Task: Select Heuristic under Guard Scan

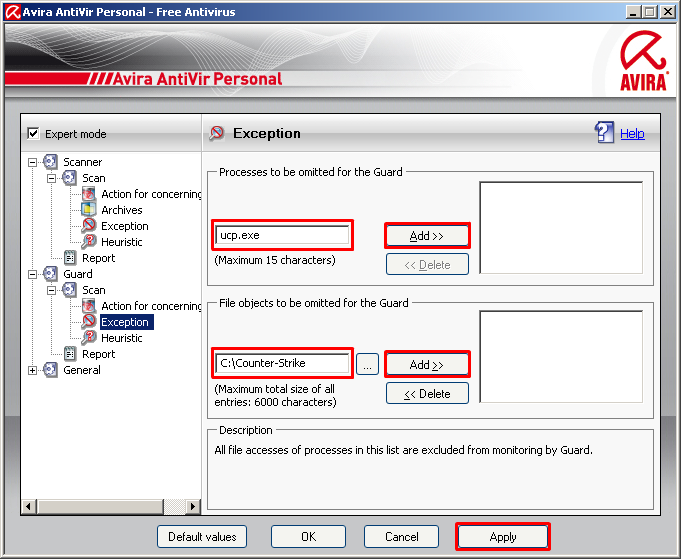Action: (x=122, y=338)
